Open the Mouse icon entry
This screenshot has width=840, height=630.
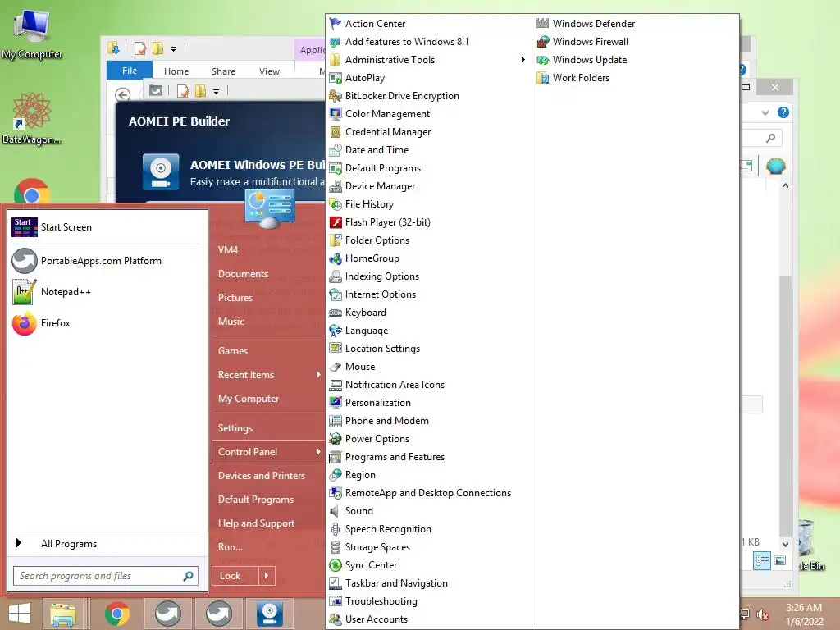(x=336, y=367)
